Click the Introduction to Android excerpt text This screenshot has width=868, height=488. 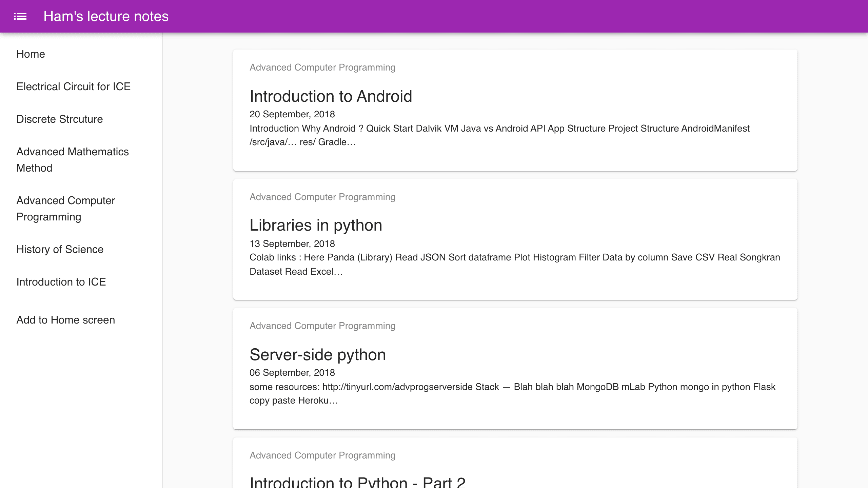pyautogui.click(x=499, y=135)
